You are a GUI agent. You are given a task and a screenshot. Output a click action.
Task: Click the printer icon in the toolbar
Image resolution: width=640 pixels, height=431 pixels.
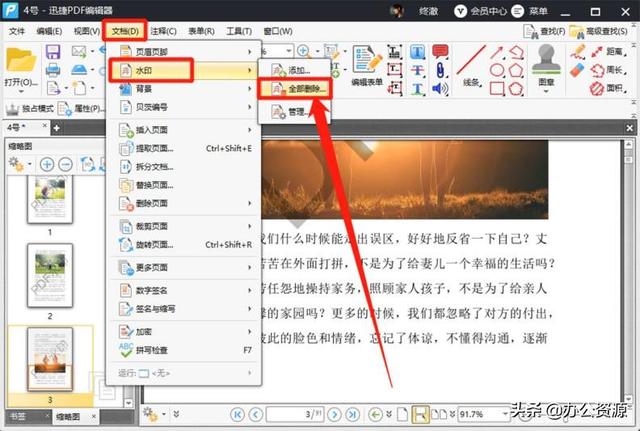pyautogui.click(x=53, y=70)
